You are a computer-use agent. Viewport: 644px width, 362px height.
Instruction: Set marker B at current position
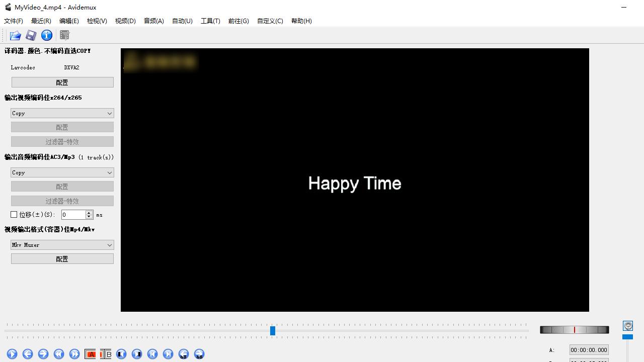(x=106, y=354)
